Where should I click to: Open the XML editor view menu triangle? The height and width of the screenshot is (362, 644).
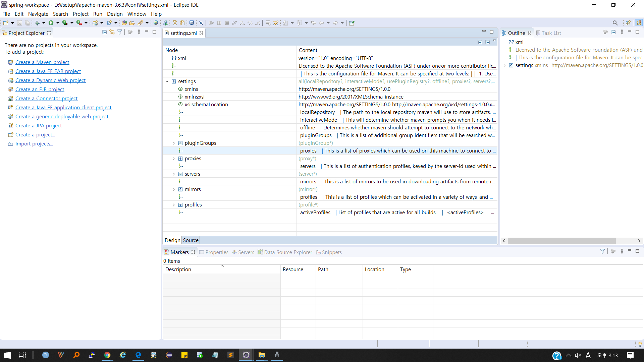(494, 41)
